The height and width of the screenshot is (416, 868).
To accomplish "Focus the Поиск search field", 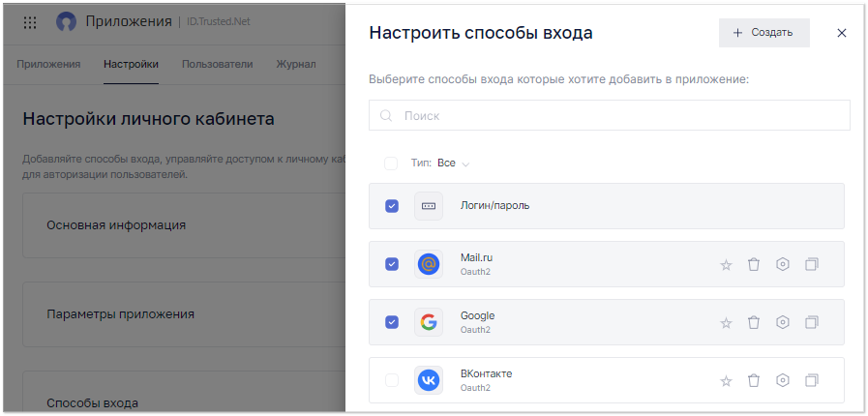I will pos(609,115).
